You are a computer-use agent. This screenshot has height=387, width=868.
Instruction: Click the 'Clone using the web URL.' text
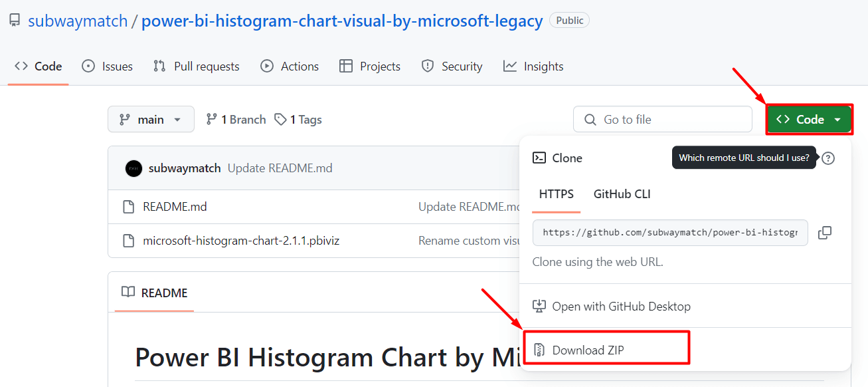pos(598,262)
